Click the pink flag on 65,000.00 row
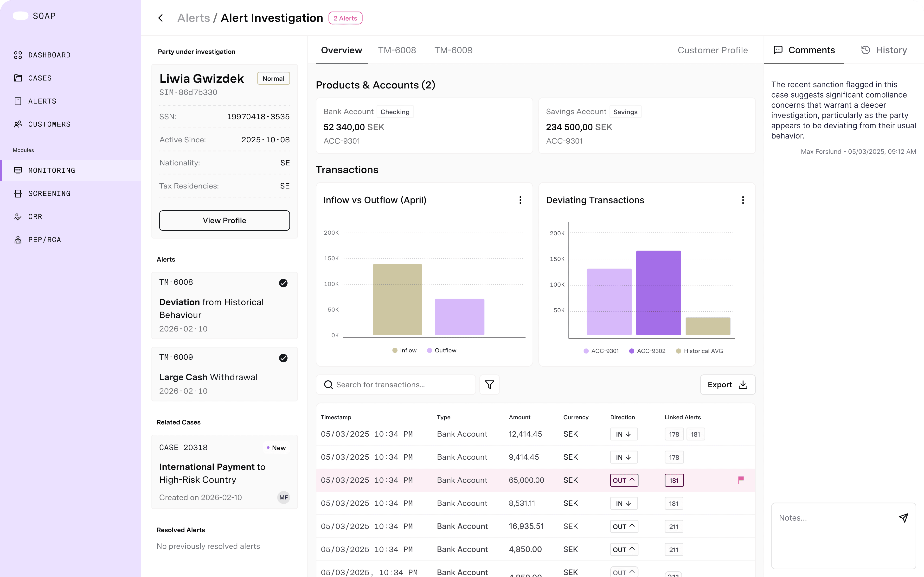The width and height of the screenshot is (924, 577). (x=741, y=480)
